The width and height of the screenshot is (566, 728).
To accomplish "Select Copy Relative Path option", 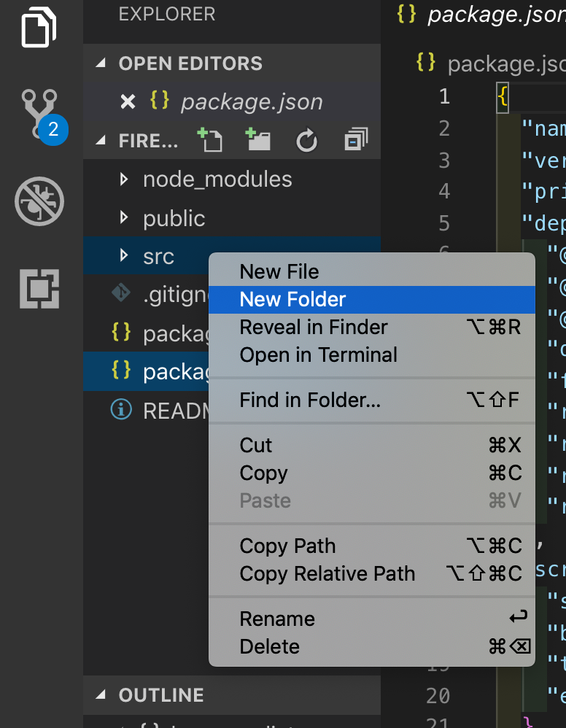I will click(327, 573).
